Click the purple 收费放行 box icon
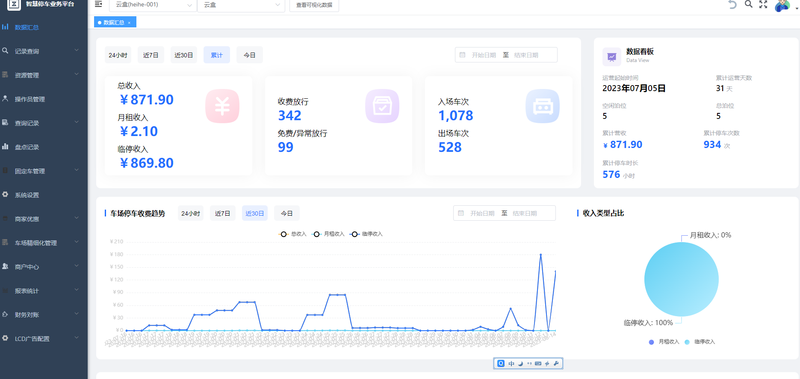Screen dimensions: 800x379 [382, 106]
